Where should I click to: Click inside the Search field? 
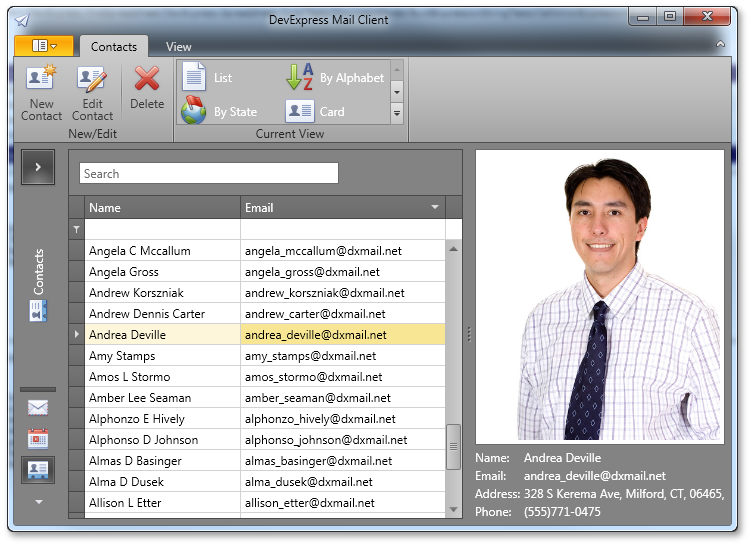[x=209, y=174]
